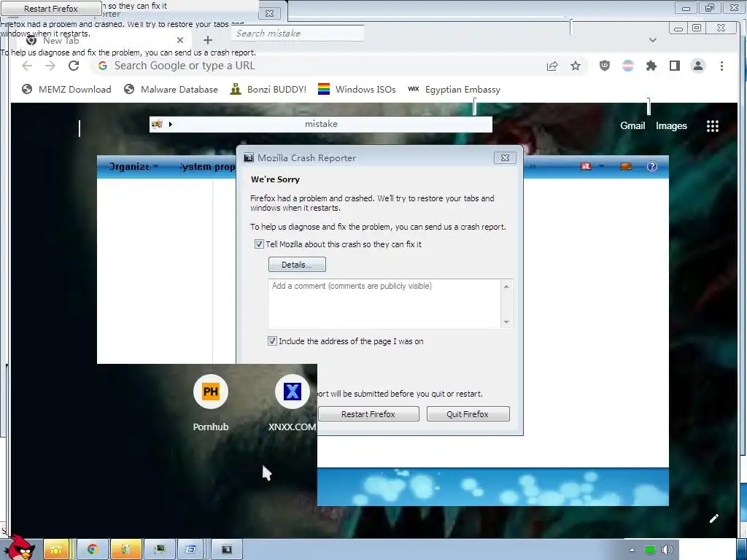The image size is (747, 560).
Task: Click system properties in Explorer toolbar
Action: (x=208, y=166)
